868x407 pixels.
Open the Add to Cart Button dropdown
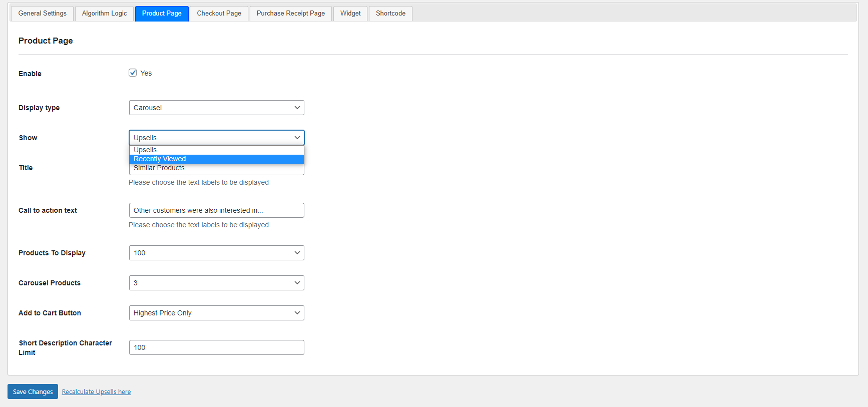217,313
